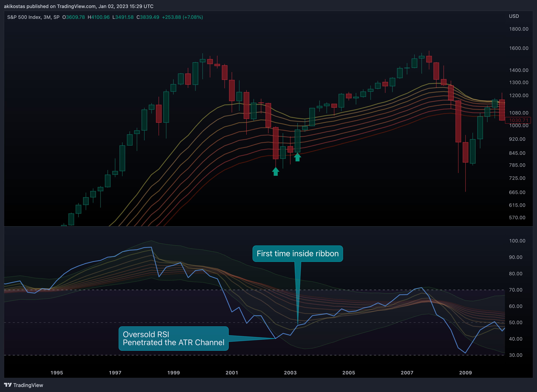537x392 pixels.
Task: Click the 2003 time axis label
Action: click(x=290, y=373)
